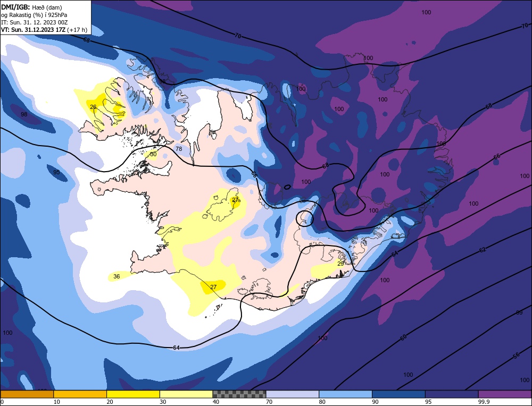The width and height of the screenshot is (532, 406).
Task: Click the contour label '62'
Action: coord(483,250)
